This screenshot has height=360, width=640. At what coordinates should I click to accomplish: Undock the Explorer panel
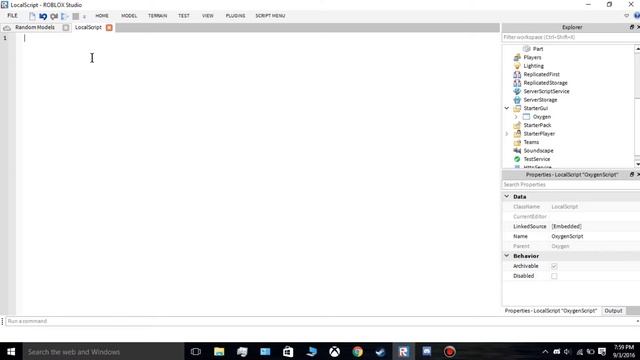point(632,27)
